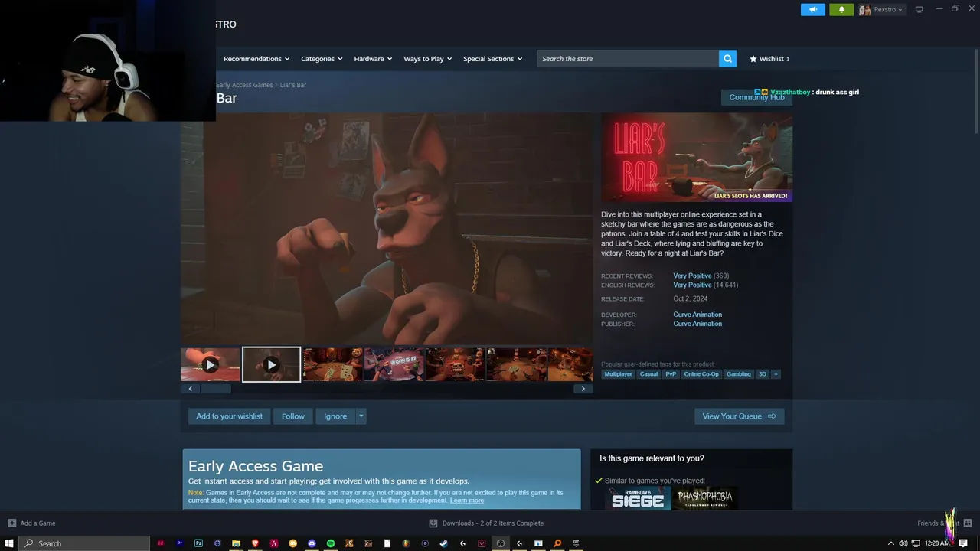Viewport: 980px width, 551px height.
Task: Open the Phasmophobia similar game
Action: pos(705,498)
